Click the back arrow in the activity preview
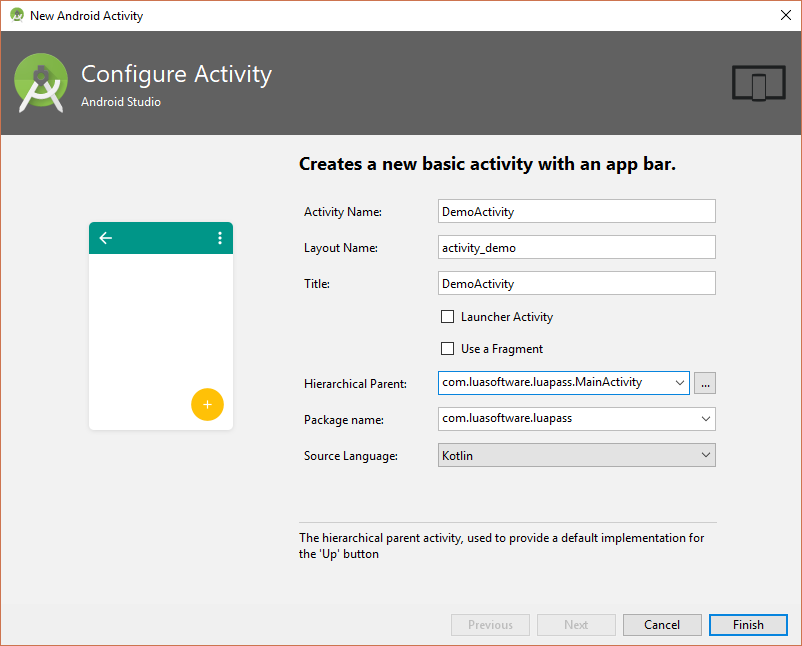 [x=105, y=238]
